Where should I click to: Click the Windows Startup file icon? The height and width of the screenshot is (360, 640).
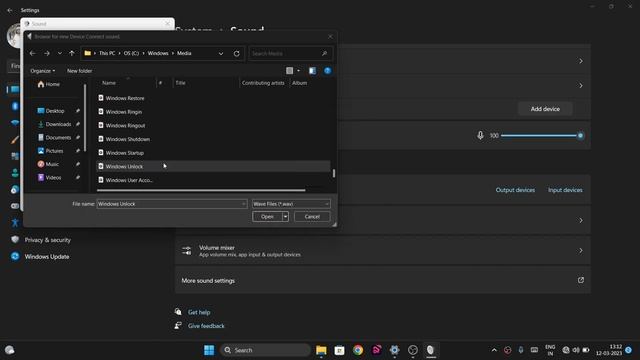(101, 153)
